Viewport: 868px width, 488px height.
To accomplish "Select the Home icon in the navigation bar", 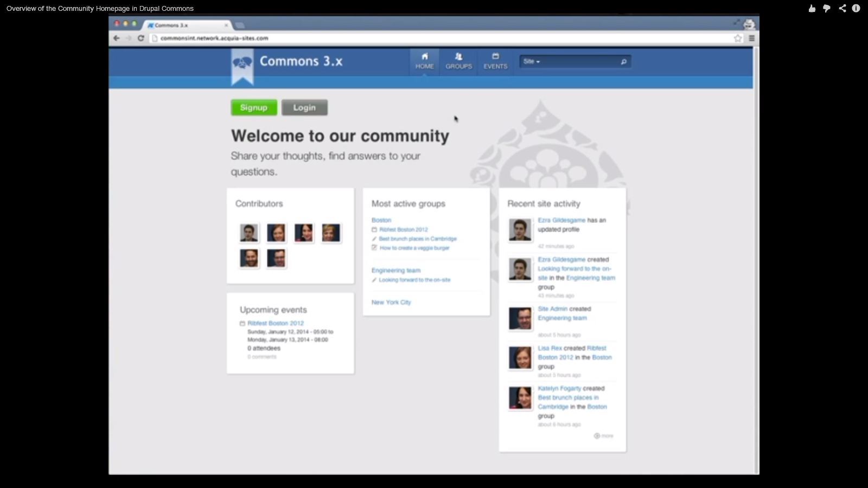I will (x=425, y=56).
